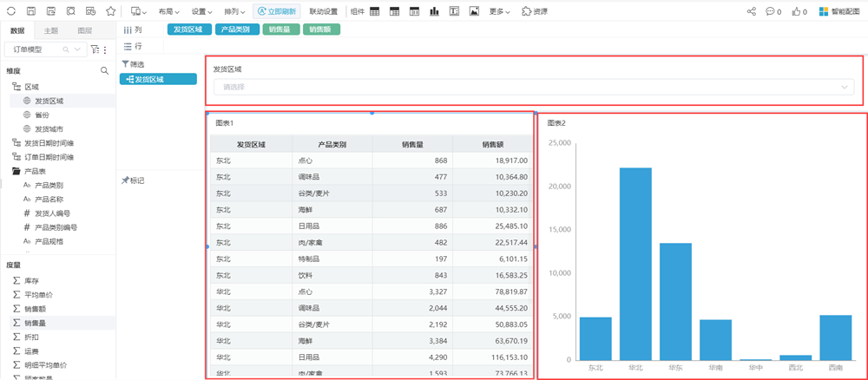Click the globe icon of 省份 field
The width and height of the screenshot is (868, 380).
(27, 115)
